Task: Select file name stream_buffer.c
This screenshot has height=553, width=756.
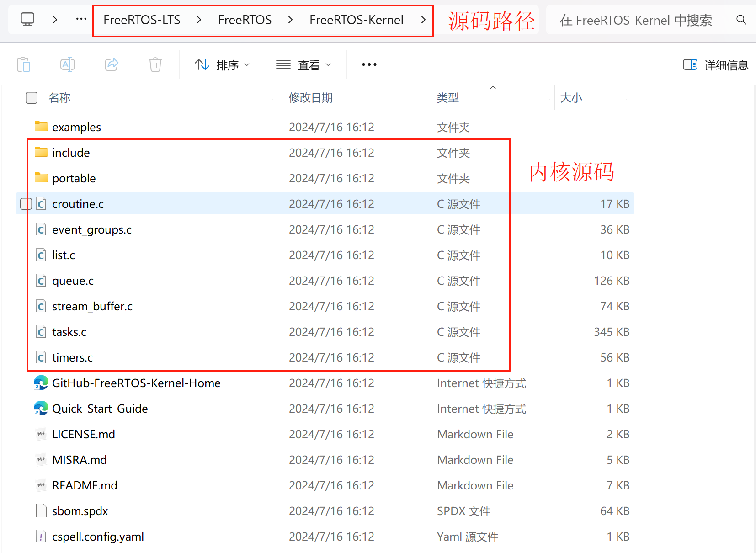Action: (92, 306)
